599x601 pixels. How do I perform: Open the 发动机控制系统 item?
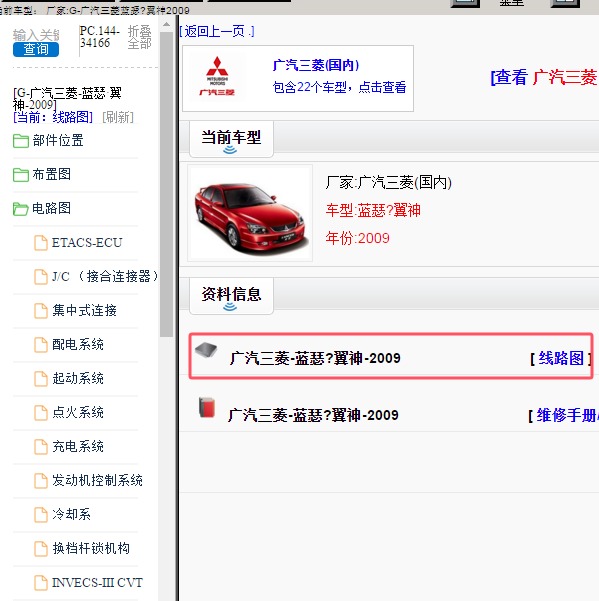97,480
